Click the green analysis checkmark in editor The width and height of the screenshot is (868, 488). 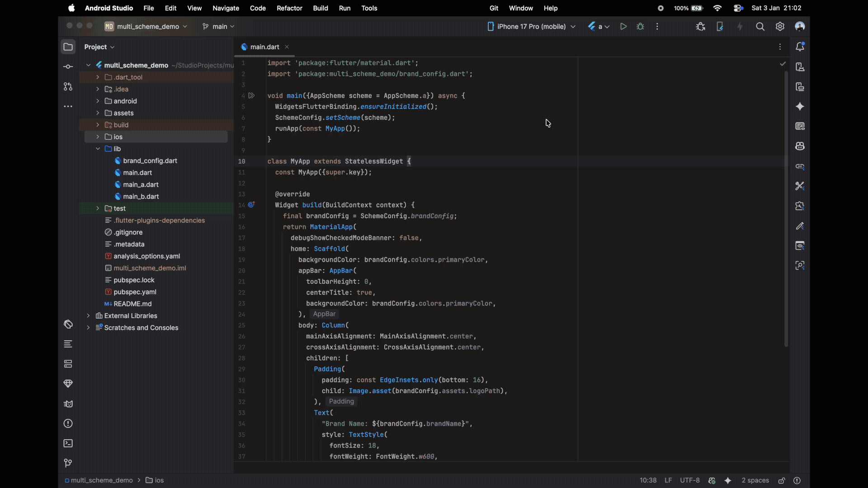pyautogui.click(x=783, y=64)
